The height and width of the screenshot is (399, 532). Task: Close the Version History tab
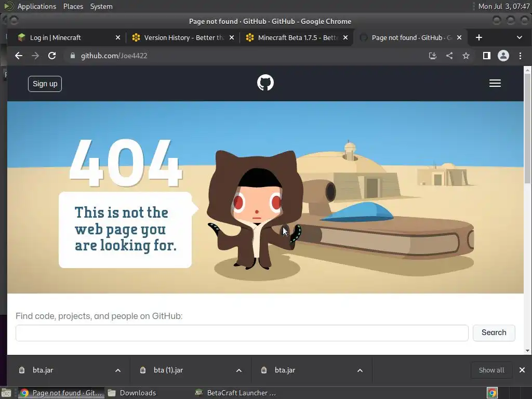(x=232, y=37)
